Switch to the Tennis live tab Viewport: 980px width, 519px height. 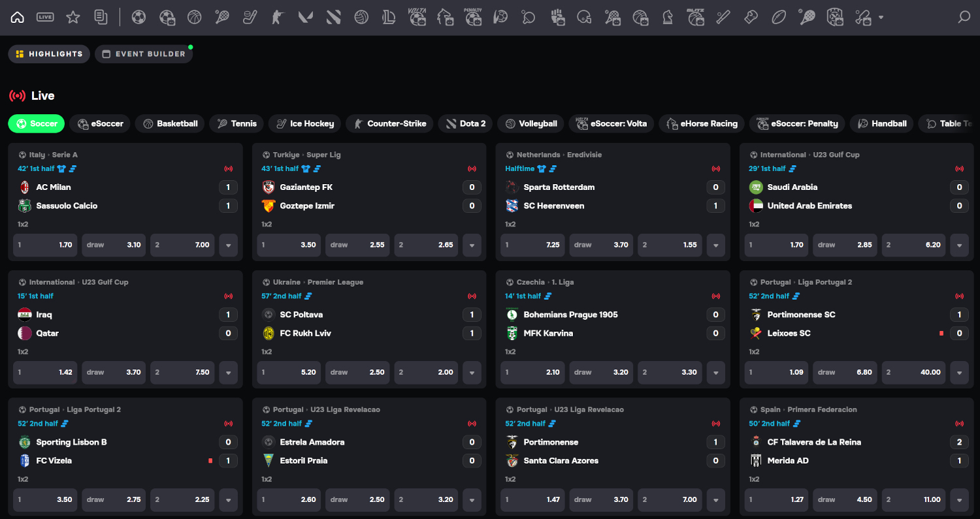[237, 123]
